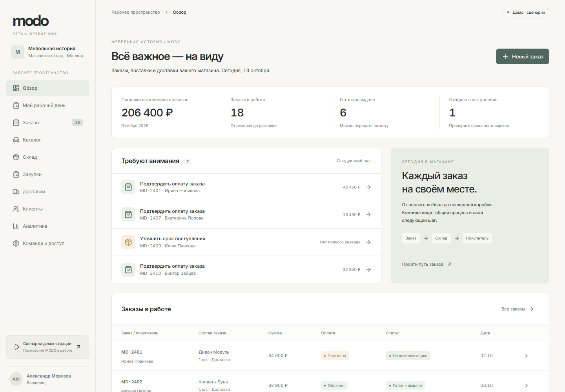565x392 pixels.
Task: Click the bag icon for MD-2401 task
Action: click(128, 187)
